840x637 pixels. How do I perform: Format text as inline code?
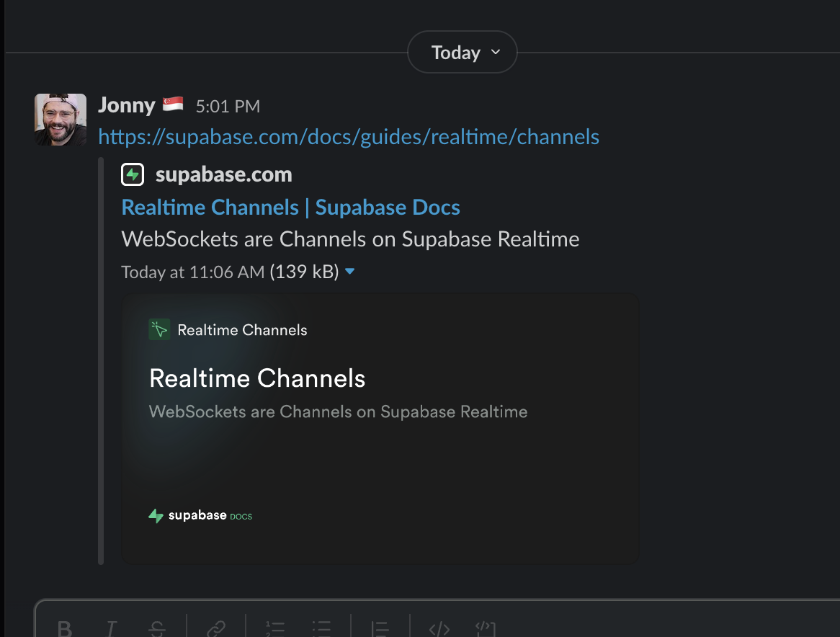[439, 627]
